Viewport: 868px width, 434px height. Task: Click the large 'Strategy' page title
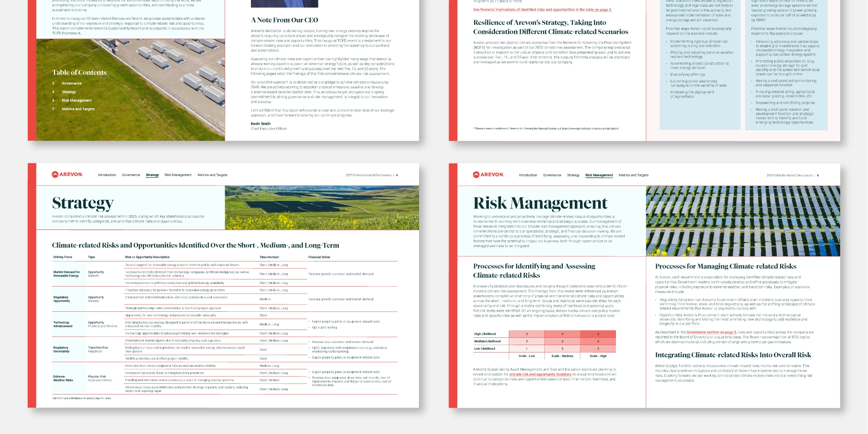click(83, 203)
